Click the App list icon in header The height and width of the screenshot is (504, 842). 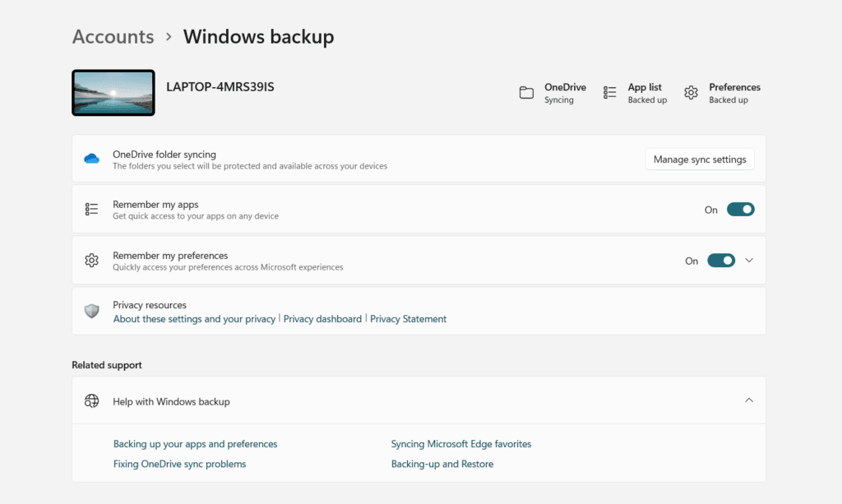tap(610, 93)
